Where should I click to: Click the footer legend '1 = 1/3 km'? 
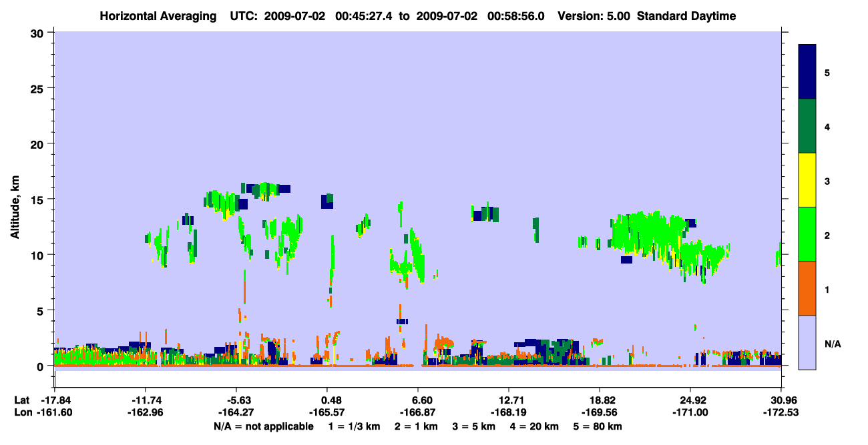tap(353, 426)
